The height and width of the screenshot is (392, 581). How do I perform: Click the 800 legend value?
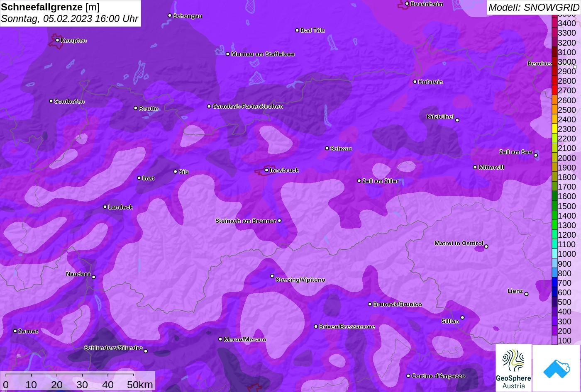click(x=565, y=273)
